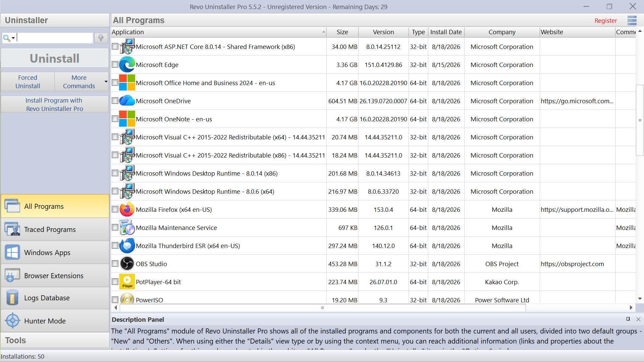Click the ASP.NET Core installer icon
Viewport: 644px width, 362px height.
click(x=127, y=47)
